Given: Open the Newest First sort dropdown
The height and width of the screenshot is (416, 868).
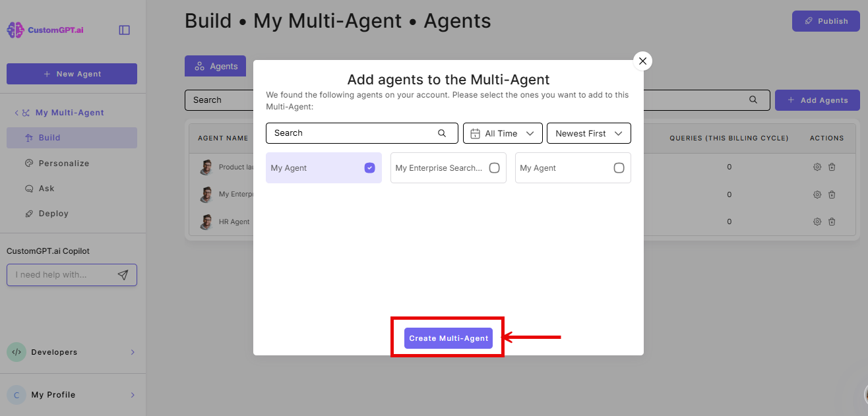Looking at the screenshot, I should pos(588,133).
